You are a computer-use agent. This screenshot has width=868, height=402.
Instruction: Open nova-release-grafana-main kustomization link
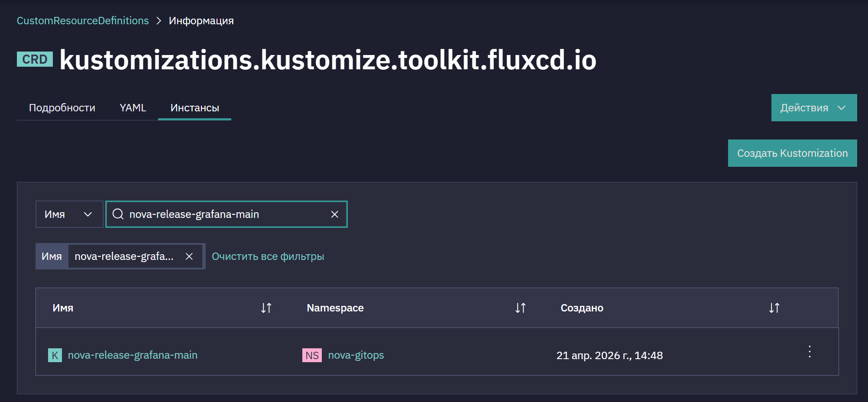click(x=133, y=355)
